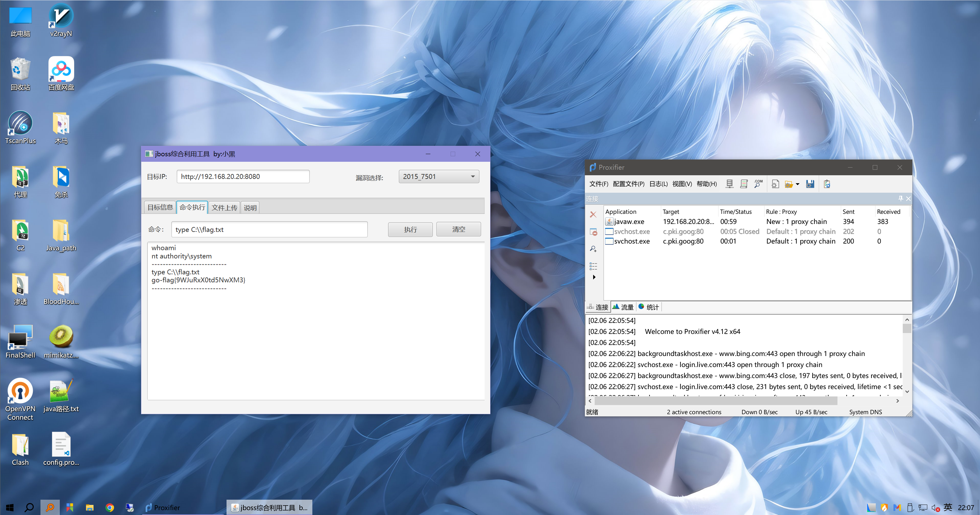Open Proxification Rules icon in Proxifier toolbar
The width and height of the screenshot is (980, 515).
point(744,184)
